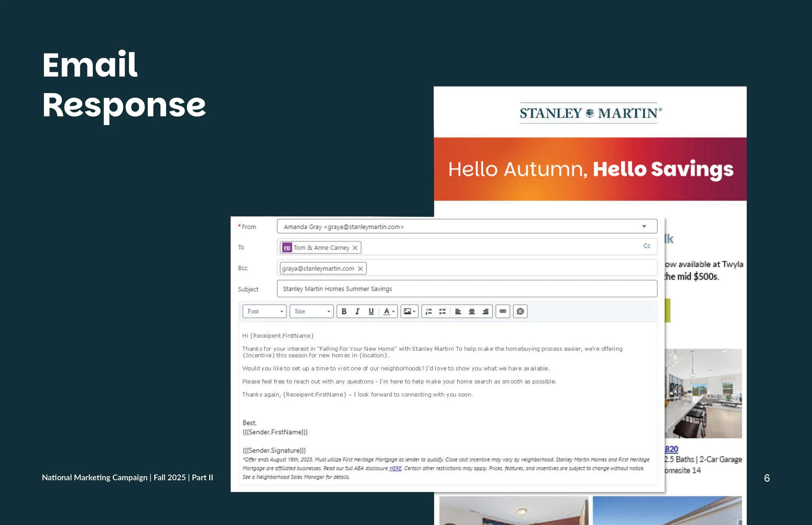Toggle bold formatting in email editor
812x525 pixels.
pos(344,311)
